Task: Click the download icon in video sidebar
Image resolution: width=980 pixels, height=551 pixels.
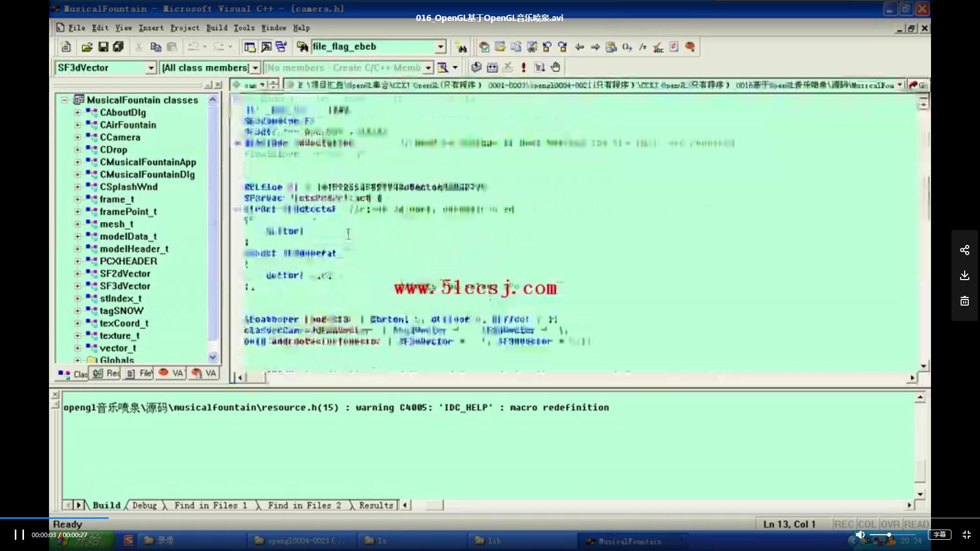Action: coord(964,275)
